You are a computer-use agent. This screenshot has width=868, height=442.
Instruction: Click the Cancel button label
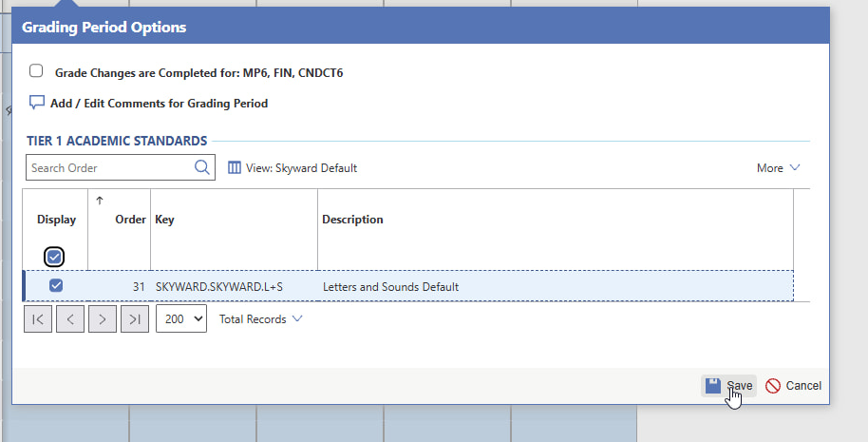pyautogui.click(x=803, y=386)
